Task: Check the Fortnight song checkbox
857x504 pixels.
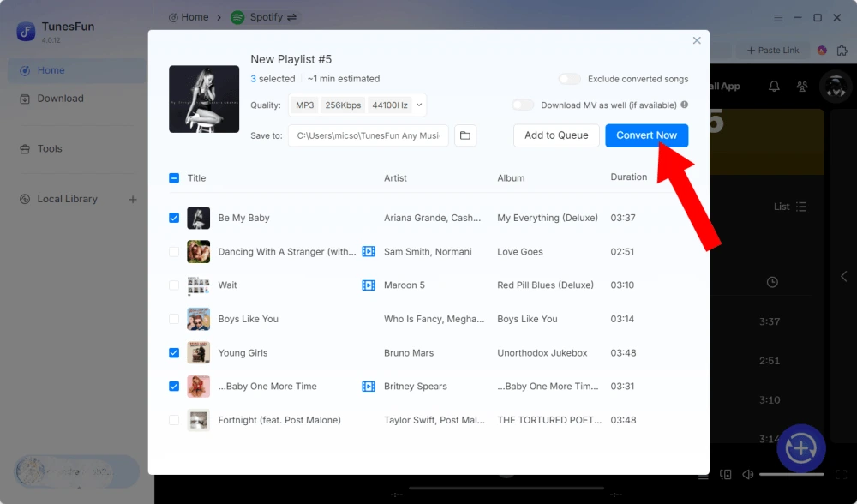Action: coord(174,420)
